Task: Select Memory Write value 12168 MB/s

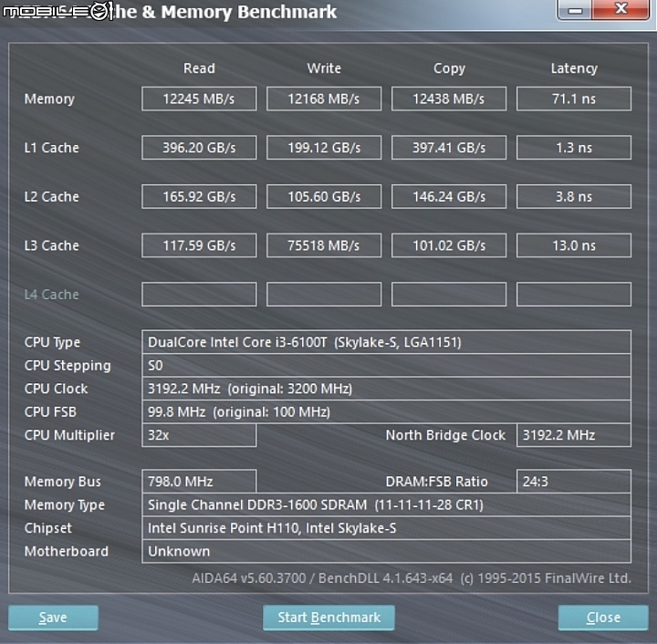Action: click(324, 99)
